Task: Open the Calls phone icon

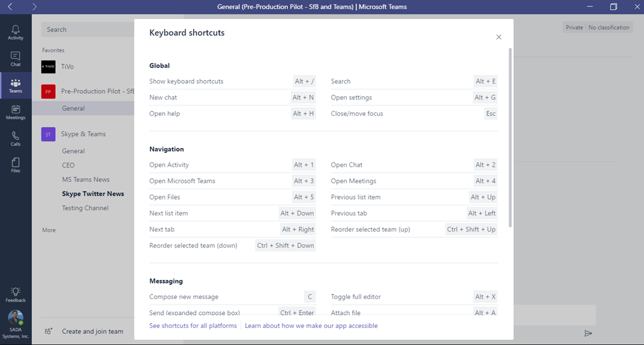Action: click(x=16, y=136)
